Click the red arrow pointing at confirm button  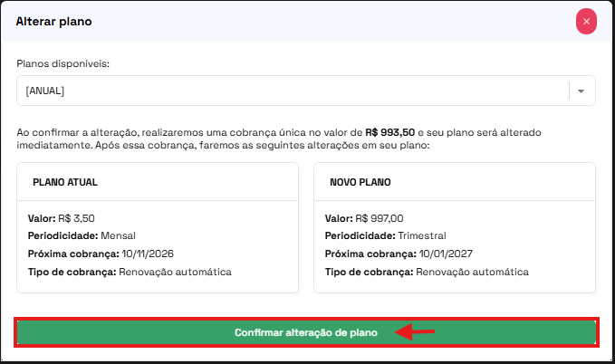pos(418,332)
